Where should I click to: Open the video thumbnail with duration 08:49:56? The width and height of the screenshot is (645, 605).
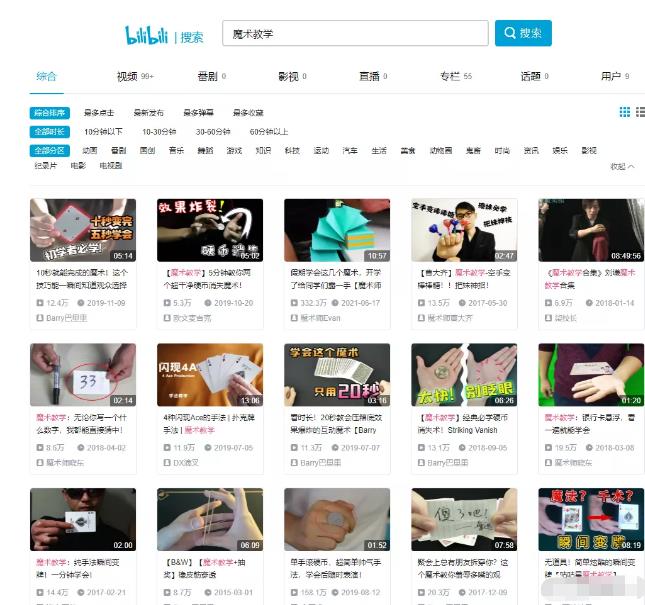[591, 230]
